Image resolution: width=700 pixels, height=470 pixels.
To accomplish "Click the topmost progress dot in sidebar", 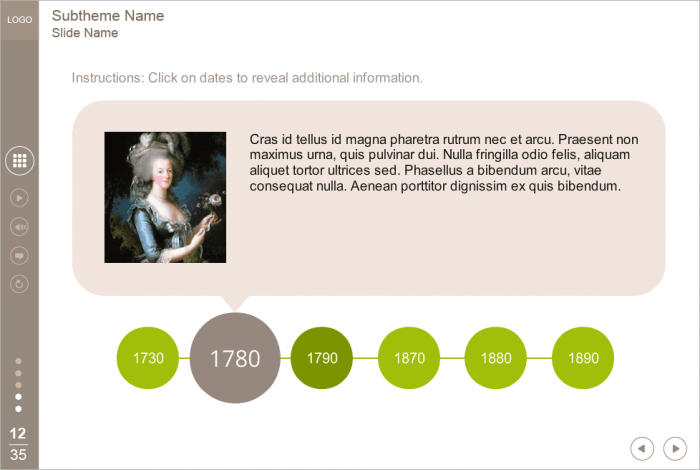I will (19, 361).
